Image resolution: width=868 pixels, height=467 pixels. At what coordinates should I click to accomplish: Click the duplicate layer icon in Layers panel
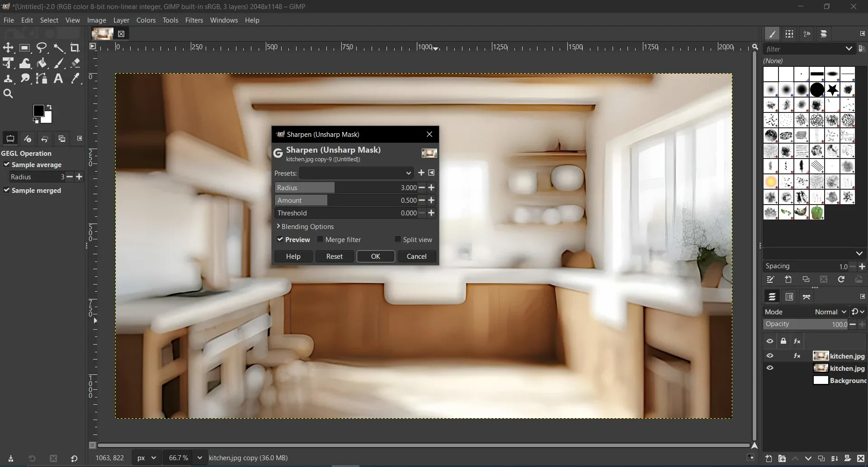point(821,458)
